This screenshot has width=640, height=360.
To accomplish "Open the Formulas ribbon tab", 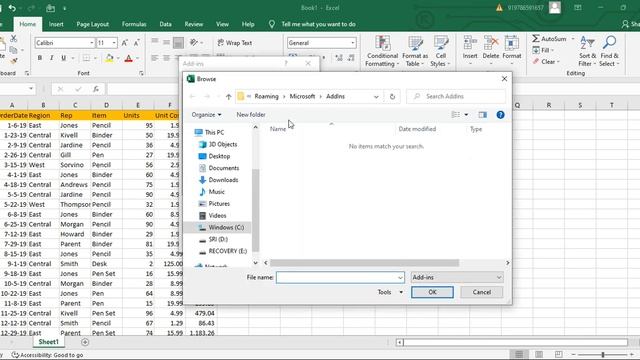I will click(134, 24).
